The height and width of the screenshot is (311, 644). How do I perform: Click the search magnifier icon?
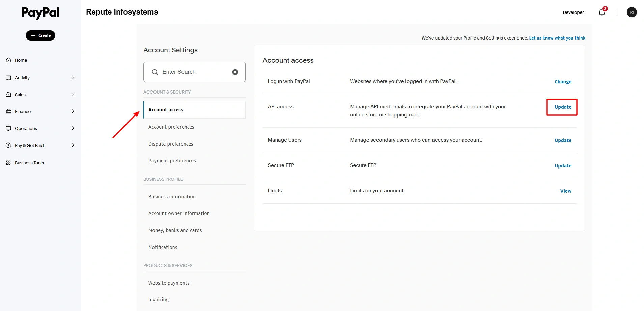[x=155, y=72]
